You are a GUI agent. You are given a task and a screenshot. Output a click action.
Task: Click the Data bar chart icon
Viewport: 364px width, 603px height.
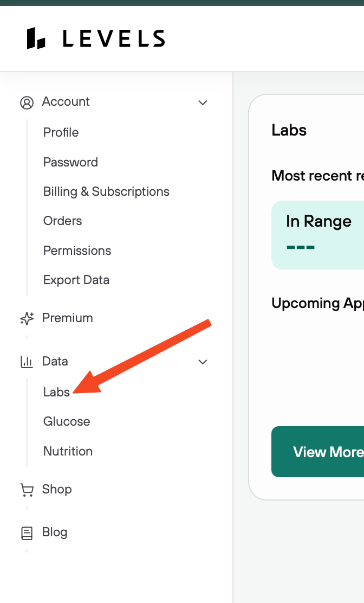click(x=27, y=362)
